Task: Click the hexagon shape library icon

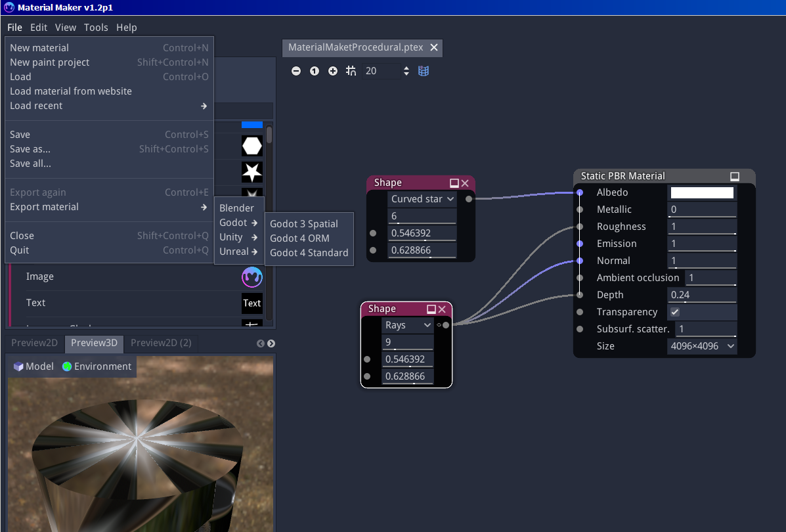Action: coord(251,146)
